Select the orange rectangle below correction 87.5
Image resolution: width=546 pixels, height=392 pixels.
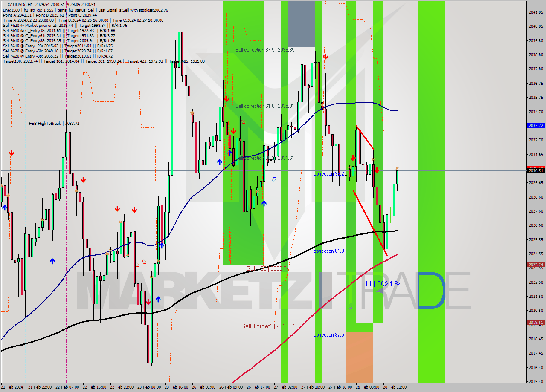tap(360, 357)
